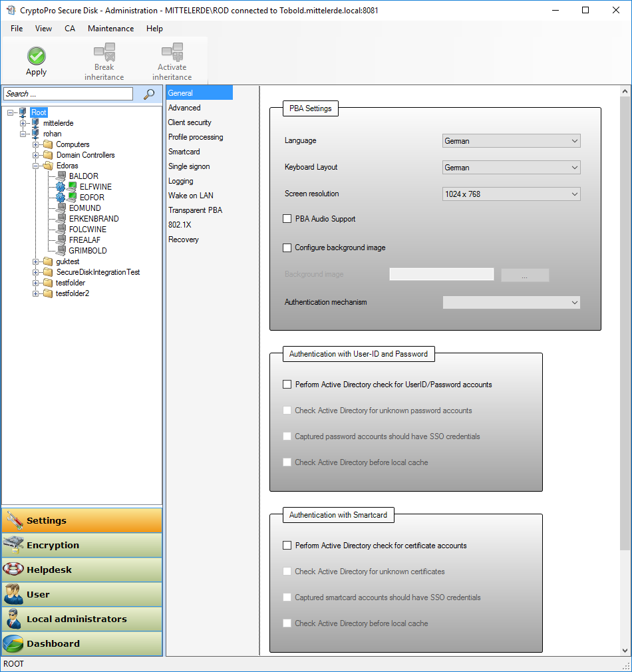Screen dimensions: 632x672
Task: Open the Help menu
Action: (x=154, y=29)
